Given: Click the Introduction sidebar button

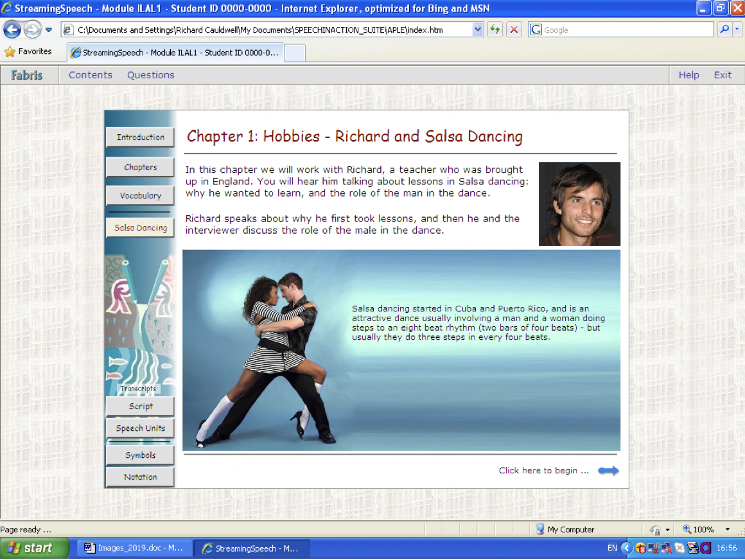Looking at the screenshot, I should point(140,137).
